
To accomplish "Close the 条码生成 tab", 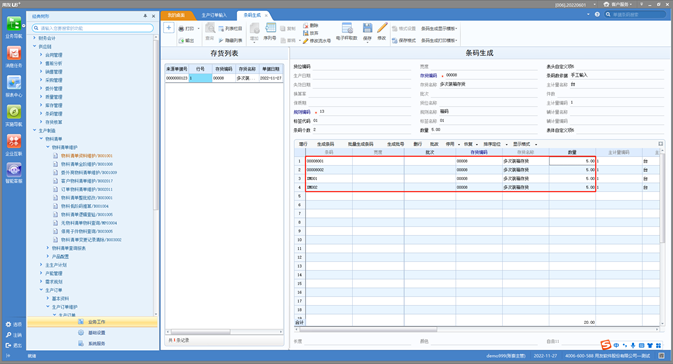I will pyautogui.click(x=266, y=15).
